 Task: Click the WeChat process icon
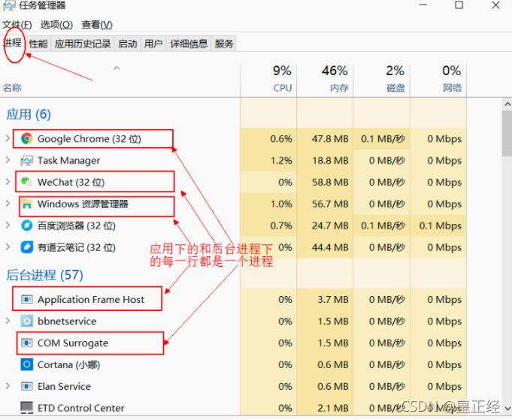[26, 182]
